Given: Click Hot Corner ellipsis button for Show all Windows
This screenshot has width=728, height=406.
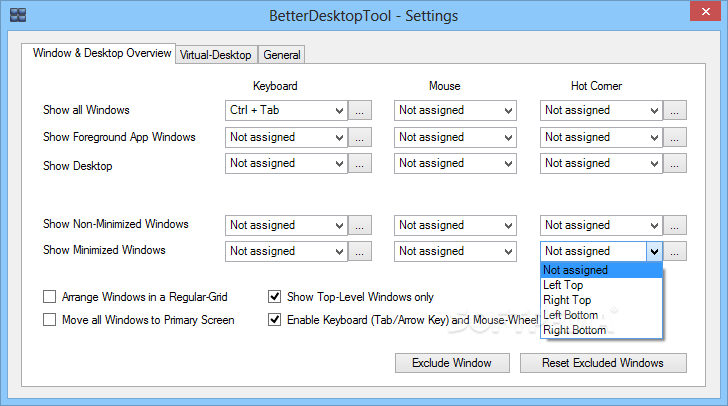Looking at the screenshot, I should click(x=675, y=111).
